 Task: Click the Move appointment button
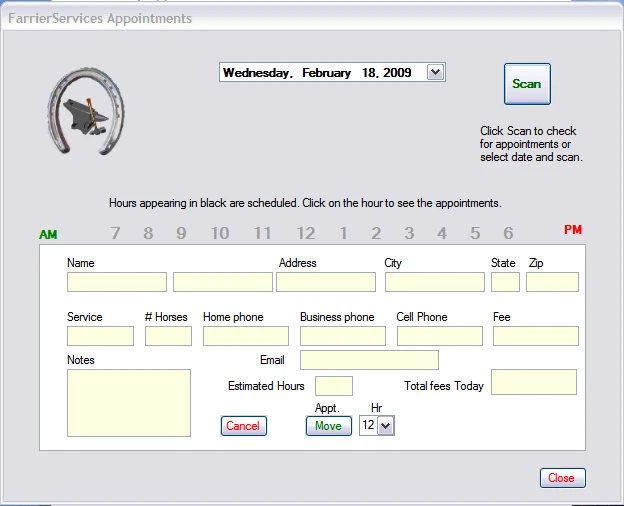pos(329,426)
